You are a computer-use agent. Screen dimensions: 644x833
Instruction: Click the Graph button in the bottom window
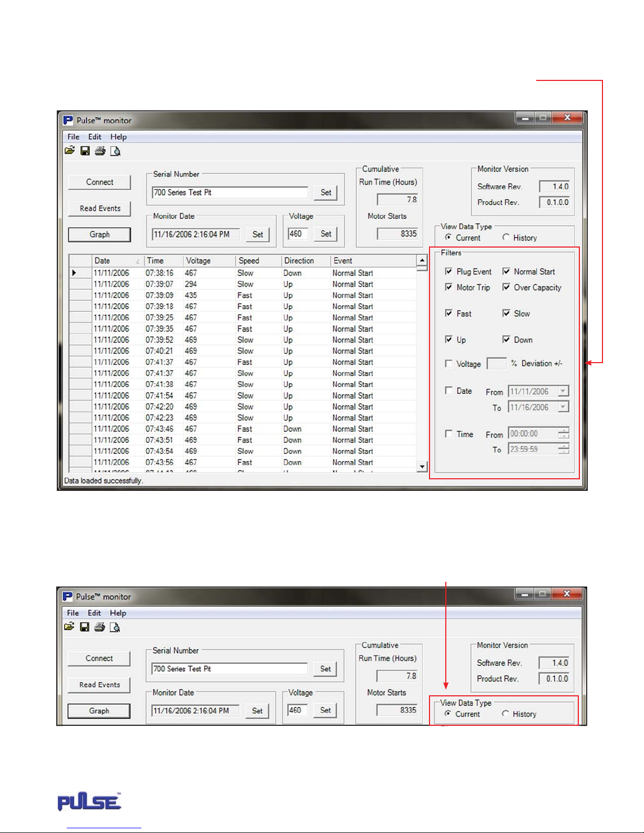click(99, 711)
